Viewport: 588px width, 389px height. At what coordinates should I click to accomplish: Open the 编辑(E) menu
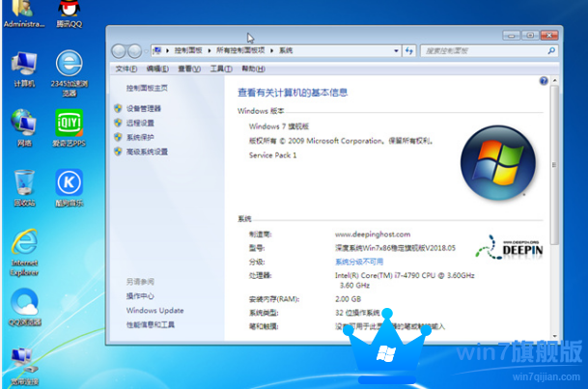tap(157, 69)
